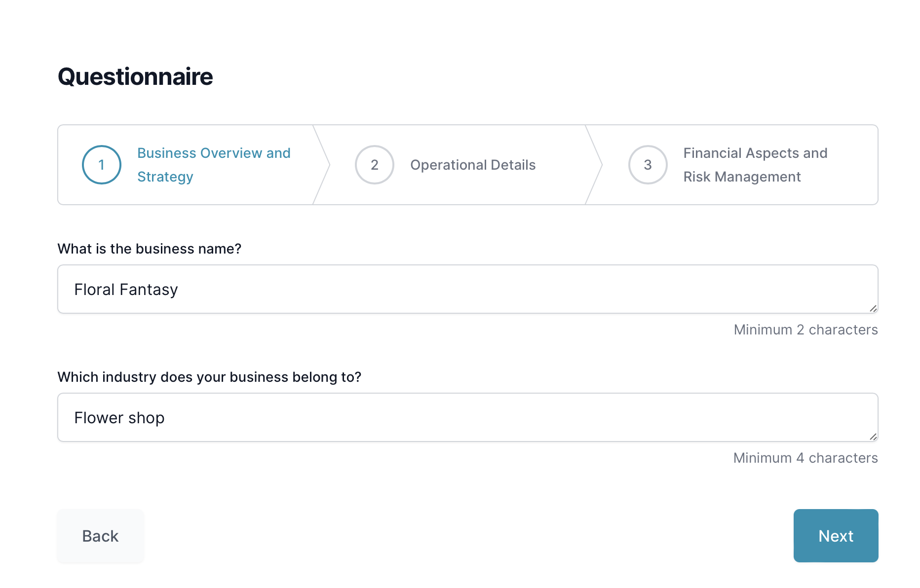Click the 'Minimum 4 characters' hint
The height and width of the screenshot is (588, 920).
click(805, 458)
